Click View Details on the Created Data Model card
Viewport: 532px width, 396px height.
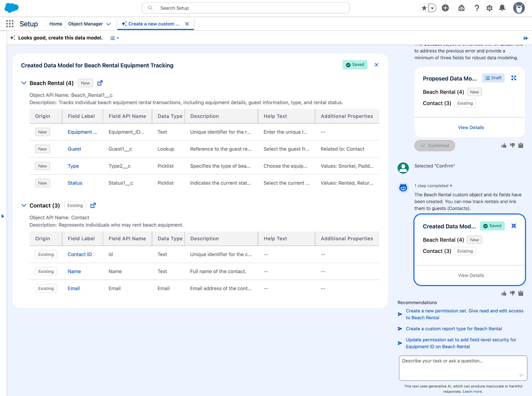471,276
